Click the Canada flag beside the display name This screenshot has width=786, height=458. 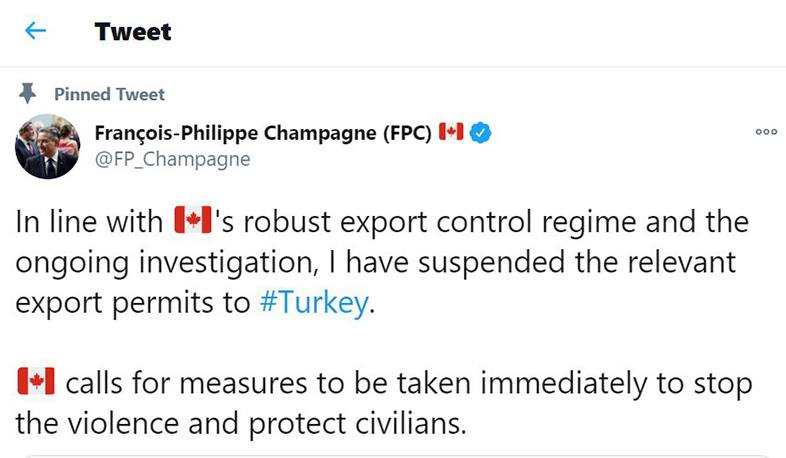[x=452, y=133]
